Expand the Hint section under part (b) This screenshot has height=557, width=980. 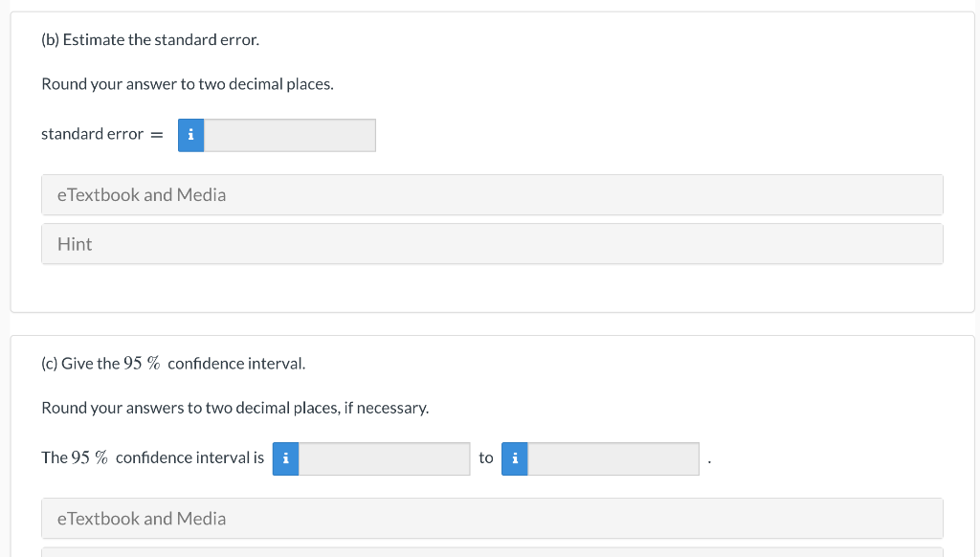[x=492, y=244]
